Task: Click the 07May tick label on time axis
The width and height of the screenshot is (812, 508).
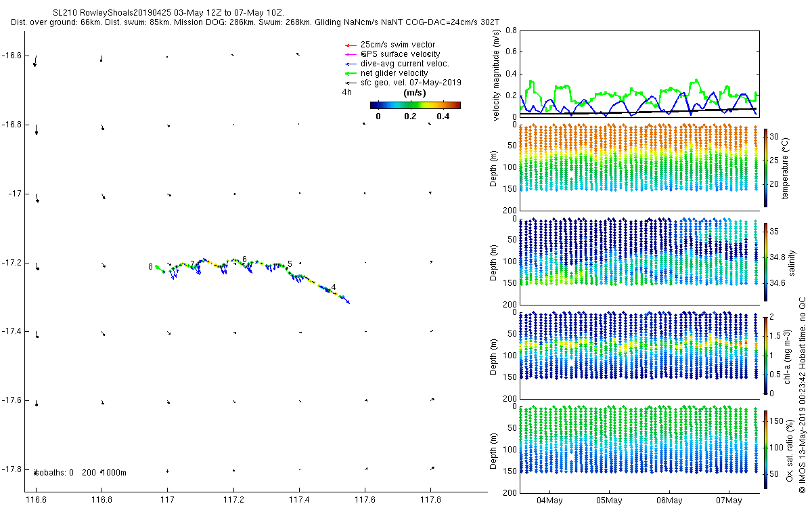Action: pos(729,501)
